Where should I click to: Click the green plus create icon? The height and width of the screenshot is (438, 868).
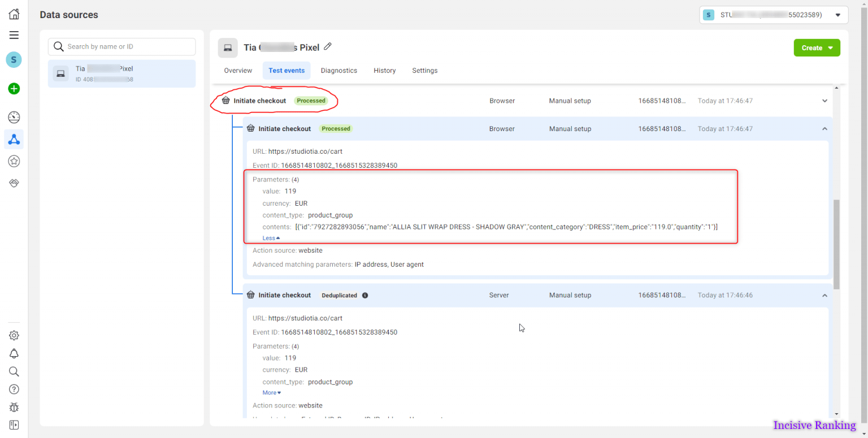14,89
